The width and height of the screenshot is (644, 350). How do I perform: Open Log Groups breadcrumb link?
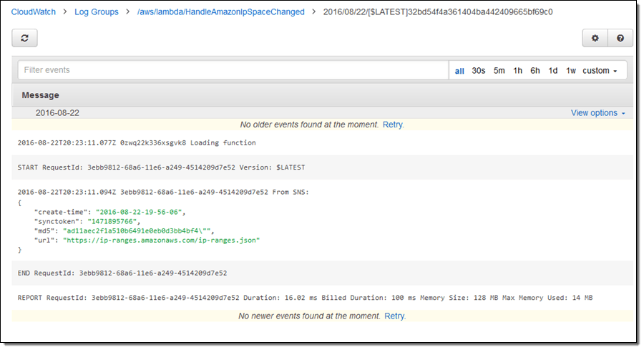pos(96,12)
